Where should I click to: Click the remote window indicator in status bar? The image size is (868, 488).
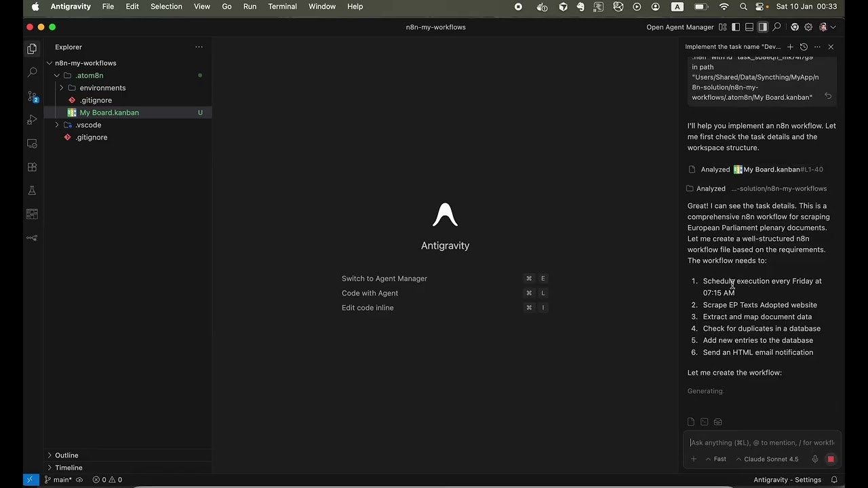[31, 480]
